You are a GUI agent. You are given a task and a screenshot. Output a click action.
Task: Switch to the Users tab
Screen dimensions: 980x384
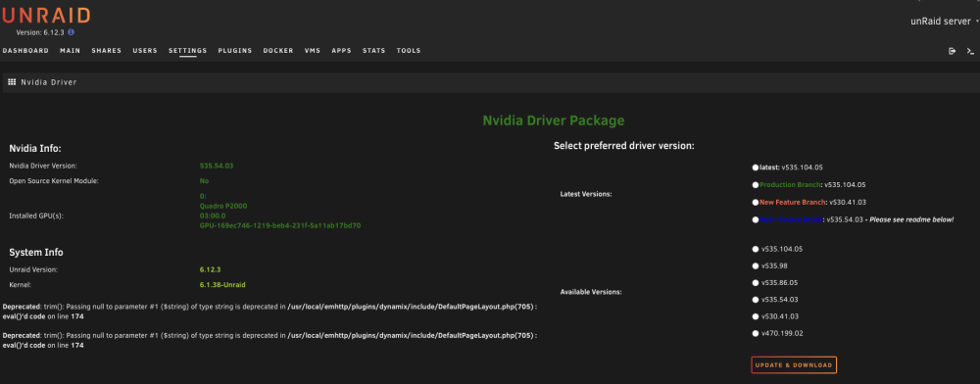(145, 51)
